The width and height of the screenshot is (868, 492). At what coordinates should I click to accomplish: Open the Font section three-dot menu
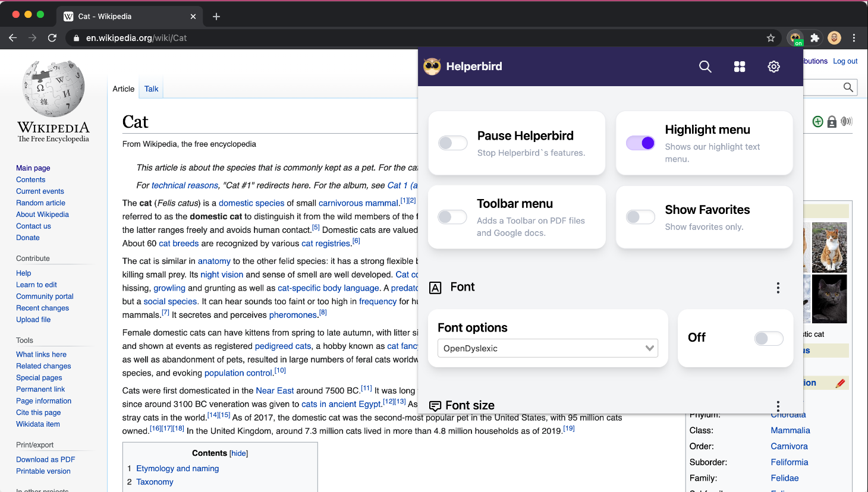[778, 288]
